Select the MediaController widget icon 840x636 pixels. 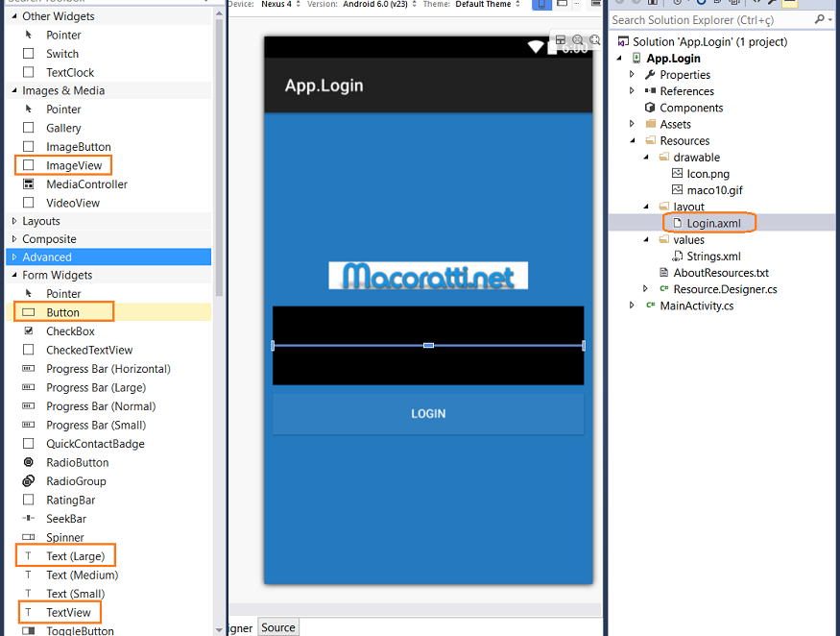point(28,184)
